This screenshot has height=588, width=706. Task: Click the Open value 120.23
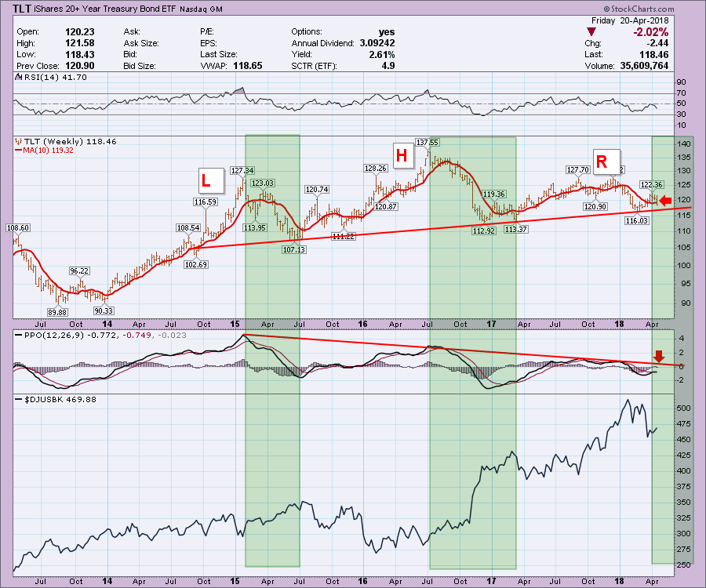(x=80, y=32)
